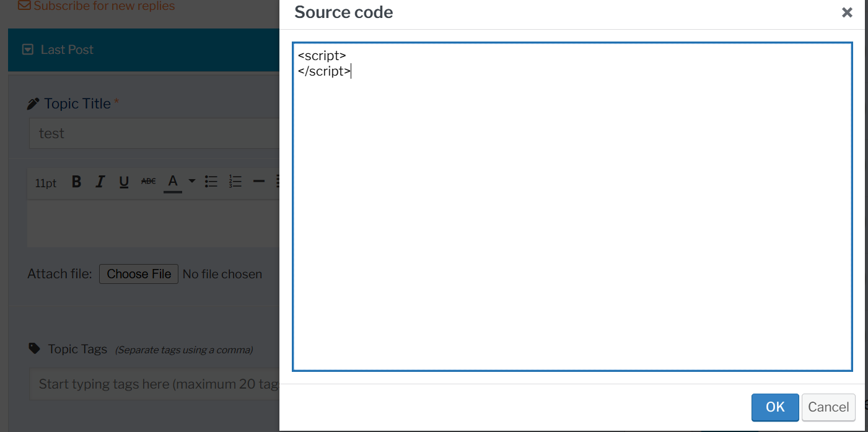Image resolution: width=868 pixels, height=432 pixels.
Task: Click the Topic Title label
Action: (x=77, y=104)
